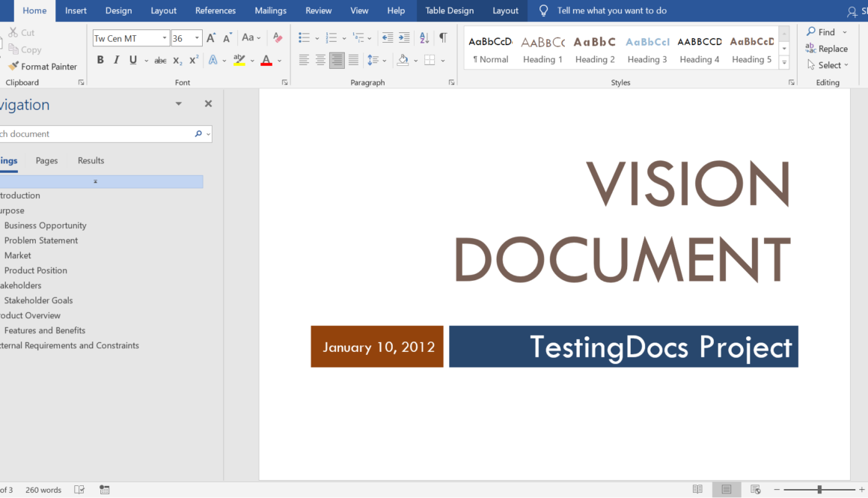This screenshot has height=498, width=868.
Task: Click the Replace icon in Editing group
Action: 828,48
